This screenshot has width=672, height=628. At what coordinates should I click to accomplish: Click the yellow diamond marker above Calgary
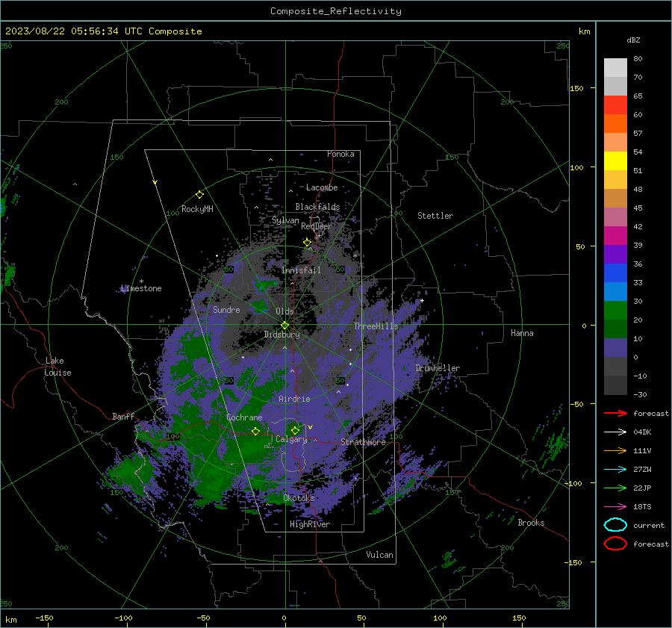pyautogui.click(x=295, y=430)
